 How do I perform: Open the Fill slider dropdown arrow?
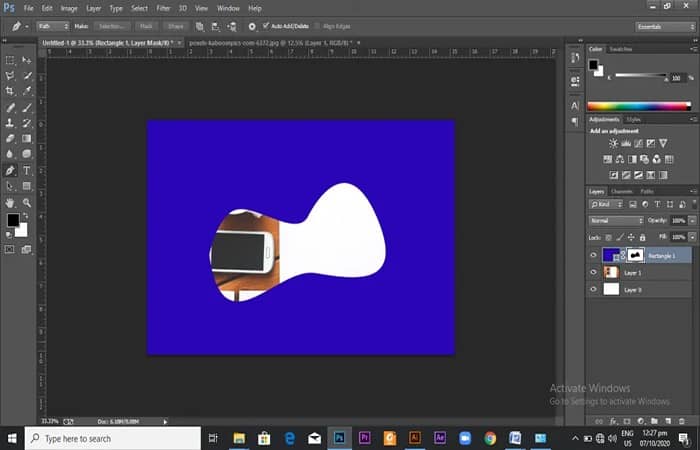coord(692,237)
